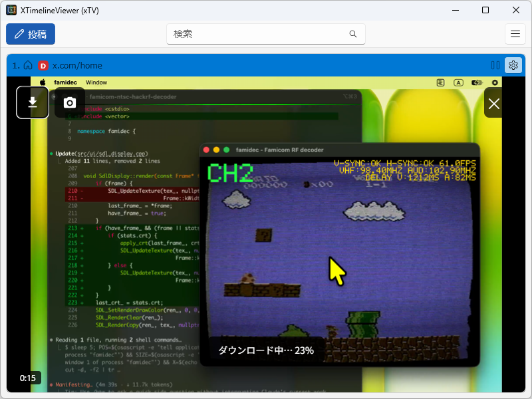Screen dimensions: 532x399
Task: Click the camera screenshot button
Action: [x=70, y=102]
